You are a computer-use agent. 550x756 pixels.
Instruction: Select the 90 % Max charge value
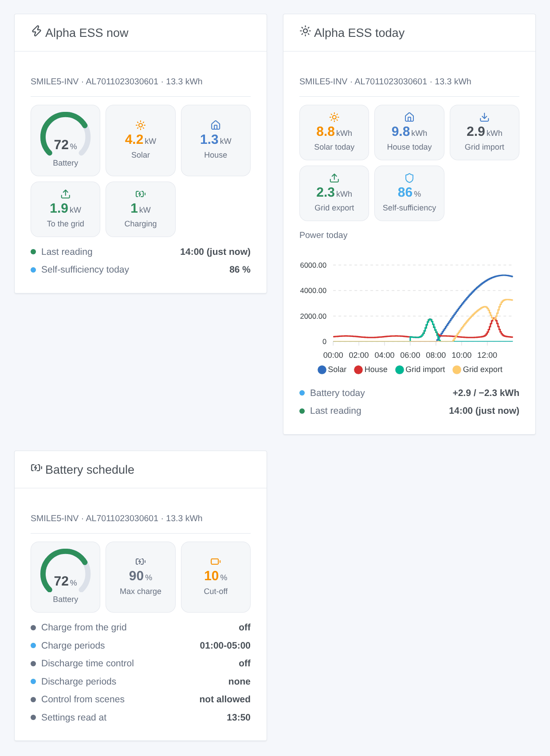point(141,576)
